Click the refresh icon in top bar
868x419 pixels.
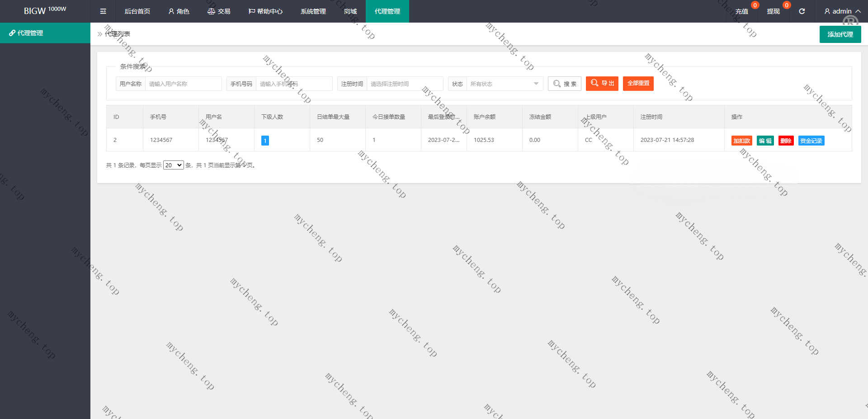point(802,11)
